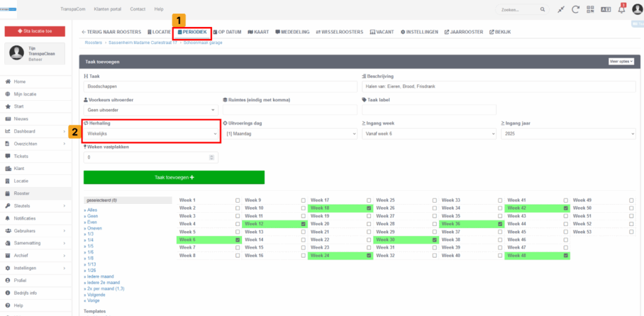
Task: Open Locatie building item in sidebar
Action: (21, 181)
